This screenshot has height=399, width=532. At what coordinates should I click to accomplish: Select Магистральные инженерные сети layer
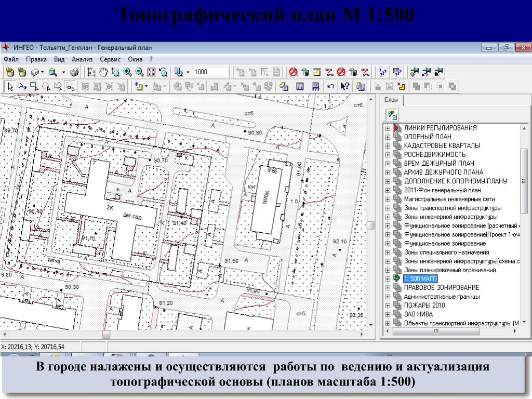[x=449, y=199]
